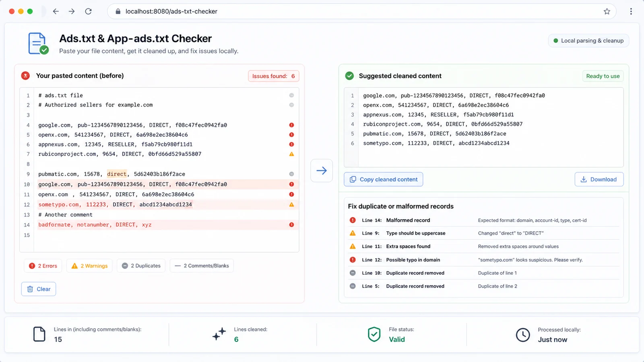Select the Line 14 Malformed record fix row
644x362 pixels.
[484, 220]
